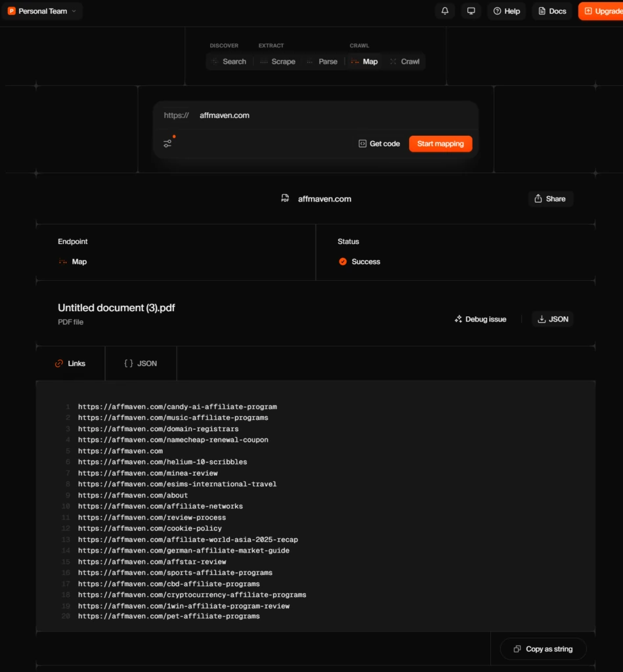Click the sports-affiliate-programs link

click(x=175, y=572)
